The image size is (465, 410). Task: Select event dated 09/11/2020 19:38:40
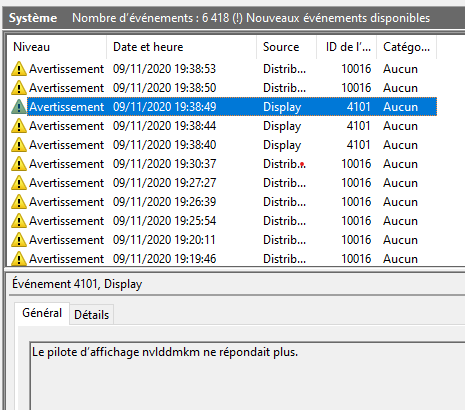tap(223, 145)
